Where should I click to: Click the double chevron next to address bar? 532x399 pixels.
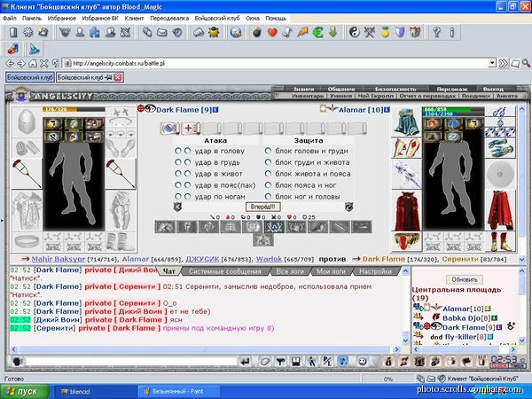(504, 63)
